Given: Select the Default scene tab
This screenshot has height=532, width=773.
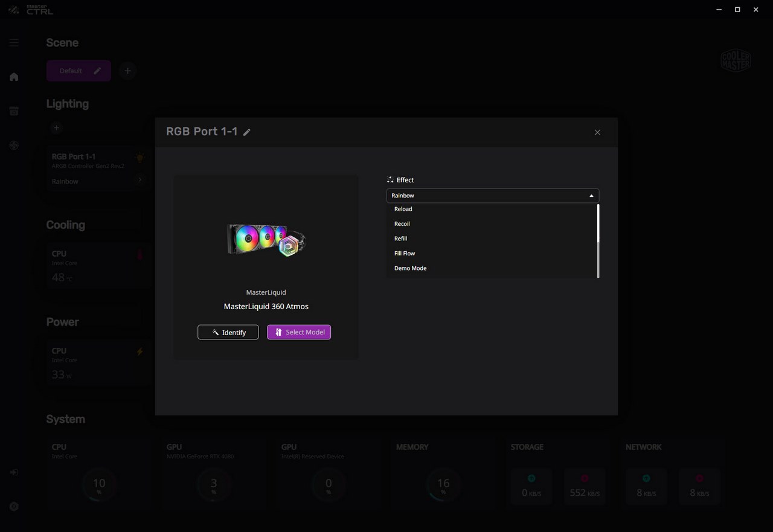Looking at the screenshot, I should (x=79, y=71).
